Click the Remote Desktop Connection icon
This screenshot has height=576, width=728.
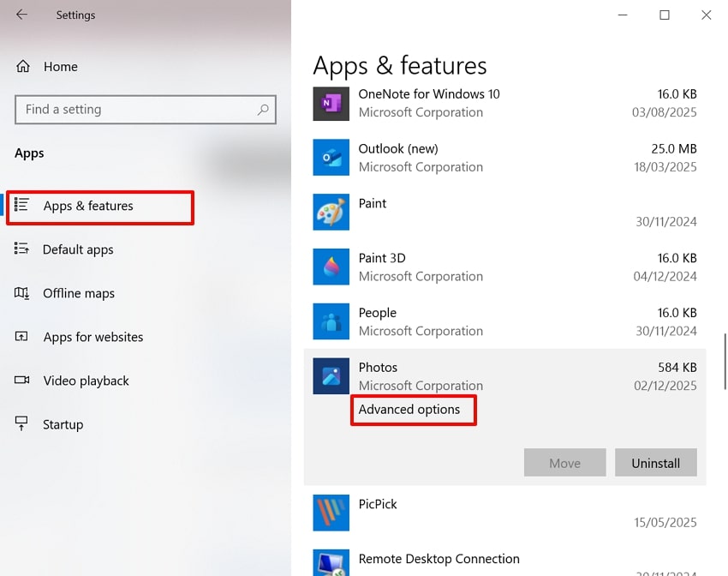(x=331, y=564)
